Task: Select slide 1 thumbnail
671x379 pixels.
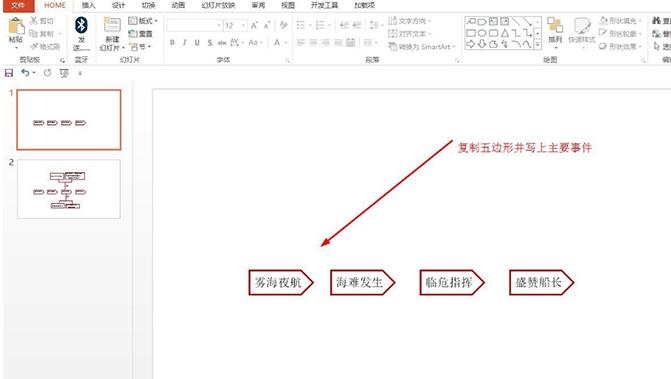Action: pyautogui.click(x=69, y=120)
